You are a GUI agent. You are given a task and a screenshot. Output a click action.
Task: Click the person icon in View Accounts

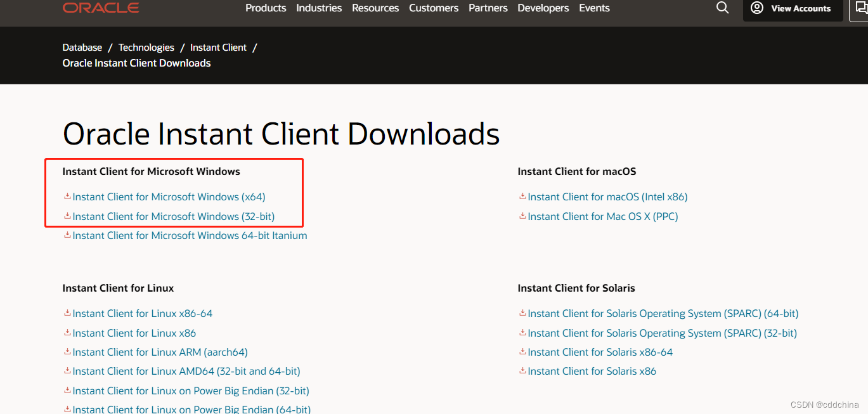[x=756, y=8]
